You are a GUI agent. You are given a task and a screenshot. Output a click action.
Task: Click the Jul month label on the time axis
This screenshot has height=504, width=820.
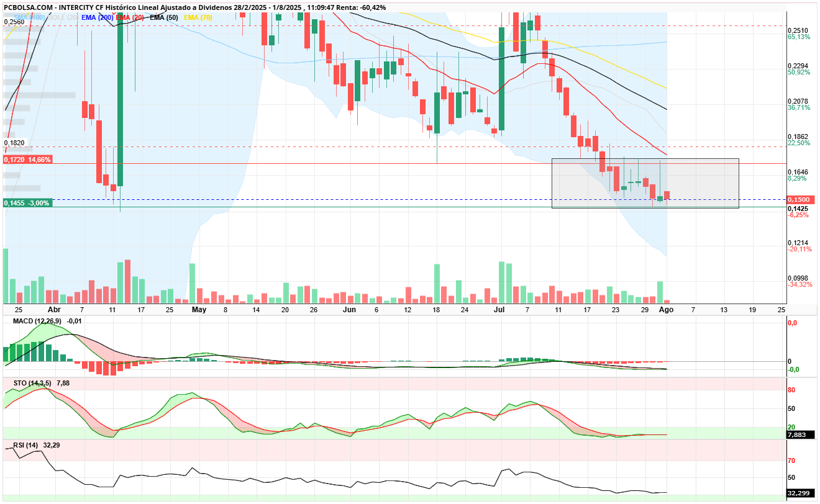(499, 309)
